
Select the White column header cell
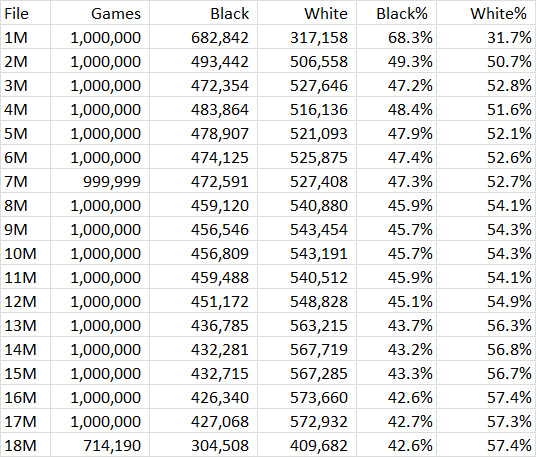tap(307, 13)
